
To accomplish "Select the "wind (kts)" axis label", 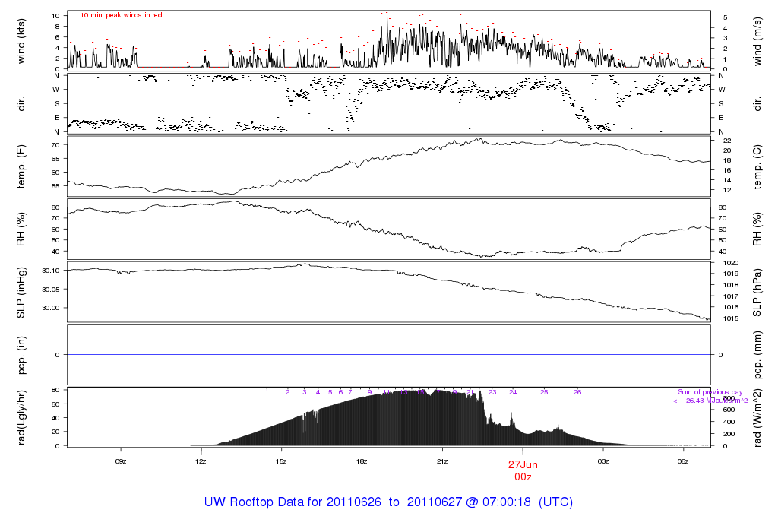I will tap(21, 41).
